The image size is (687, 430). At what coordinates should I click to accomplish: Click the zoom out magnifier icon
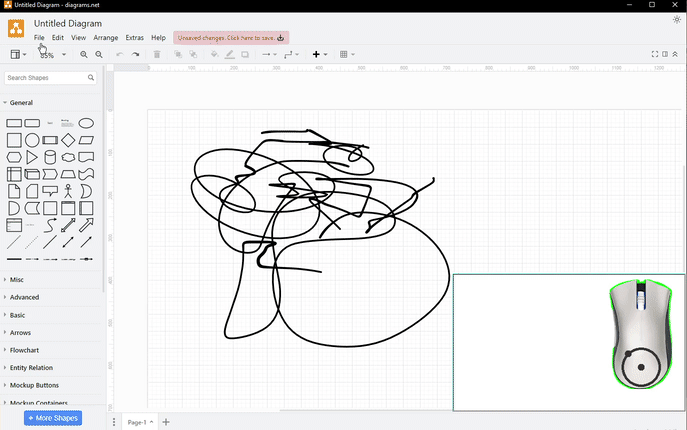pyautogui.click(x=99, y=54)
